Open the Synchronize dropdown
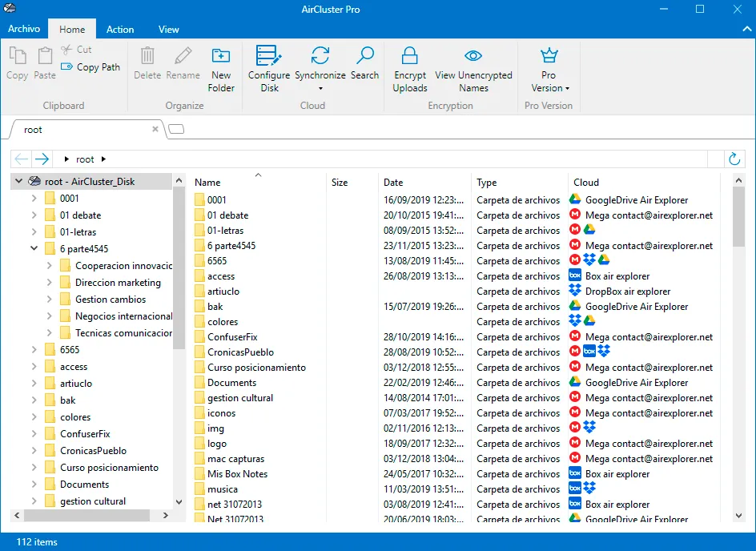The height and width of the screenshot is (551, 756). click(x=320, y=88)
